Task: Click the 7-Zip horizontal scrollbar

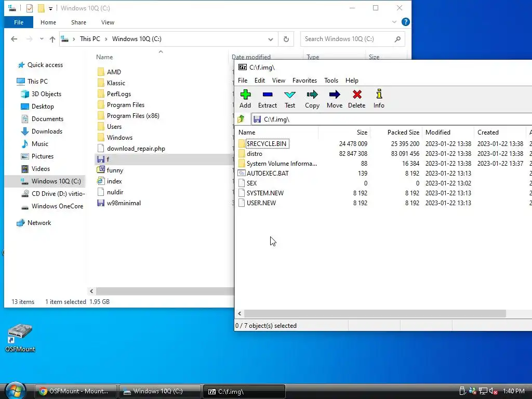Action: [x=375, y=313]
